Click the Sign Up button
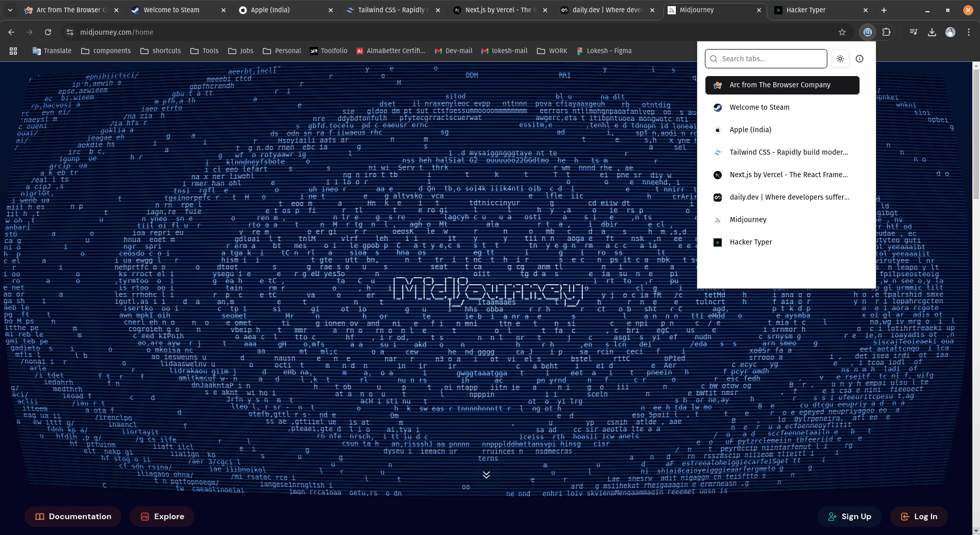Screen dimensions: 980x535 tap(849, 516)
